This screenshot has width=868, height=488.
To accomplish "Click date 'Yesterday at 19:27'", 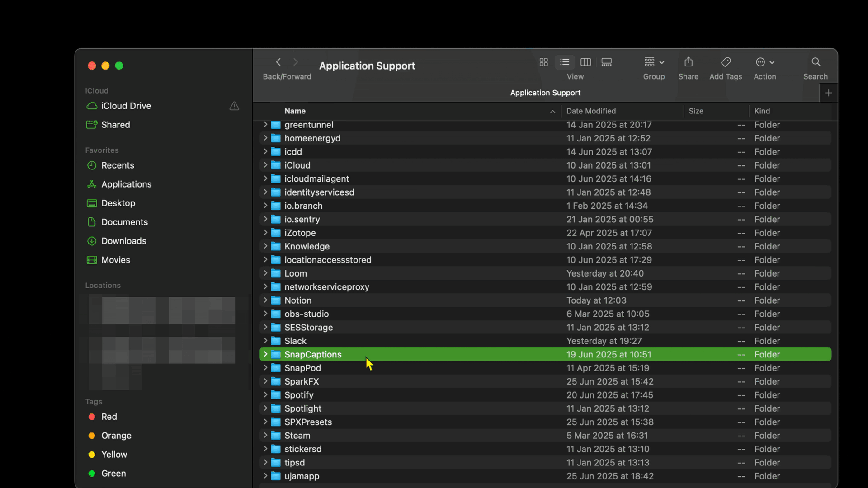I will tap(604, 341).
